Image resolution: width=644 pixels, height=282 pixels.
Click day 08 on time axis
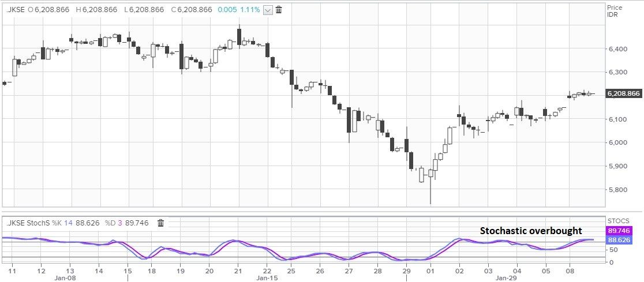569,271
